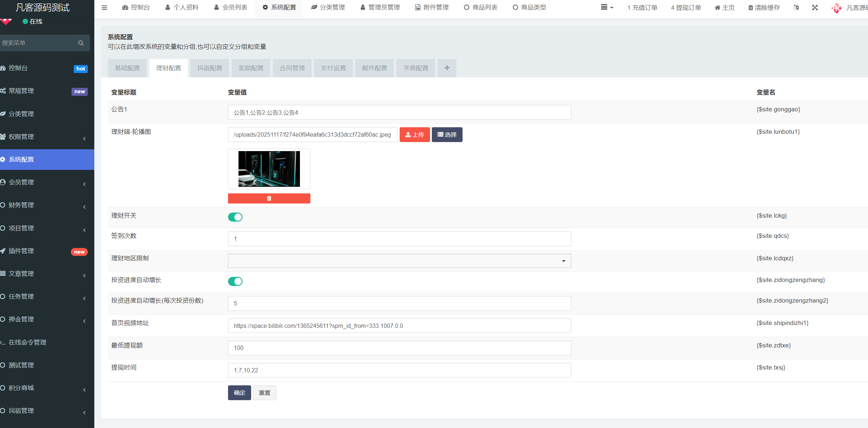Click the home icon next to 主页
Image resolution: width=868 pixels, height=428 pixels.
pos(717,7)
